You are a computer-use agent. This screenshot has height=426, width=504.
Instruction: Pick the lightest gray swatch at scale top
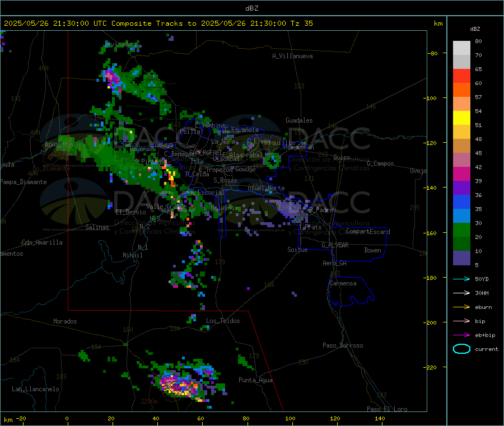pos(461,48)
